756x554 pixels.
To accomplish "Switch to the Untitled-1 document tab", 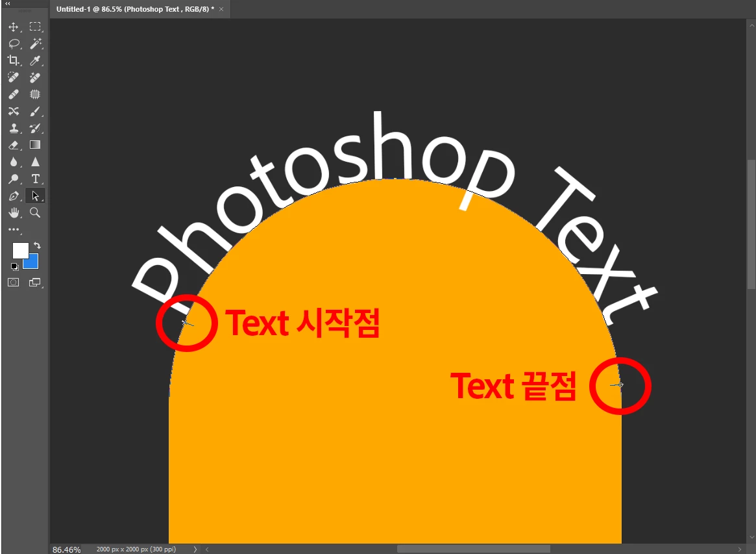I will (x=136, y=8).
